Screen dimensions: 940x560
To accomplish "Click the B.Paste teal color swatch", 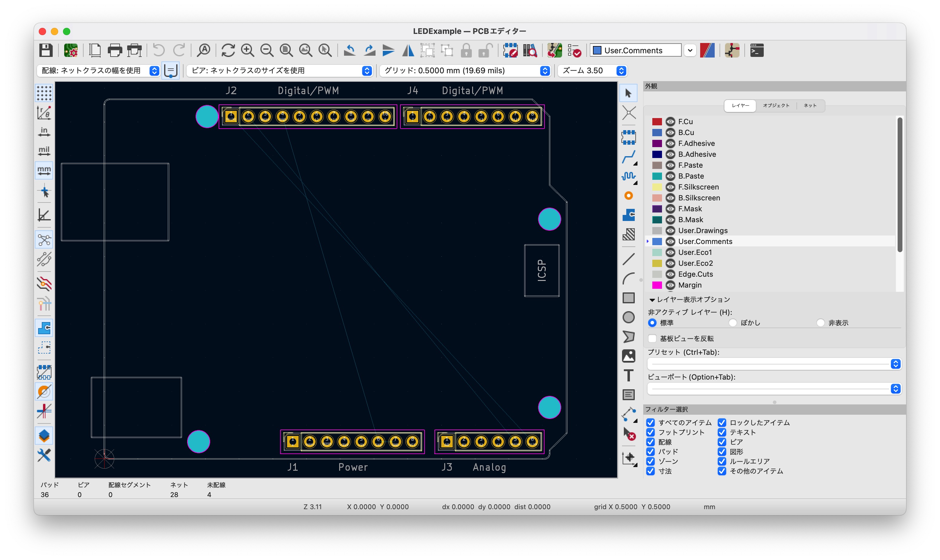I will click(657, 176).
